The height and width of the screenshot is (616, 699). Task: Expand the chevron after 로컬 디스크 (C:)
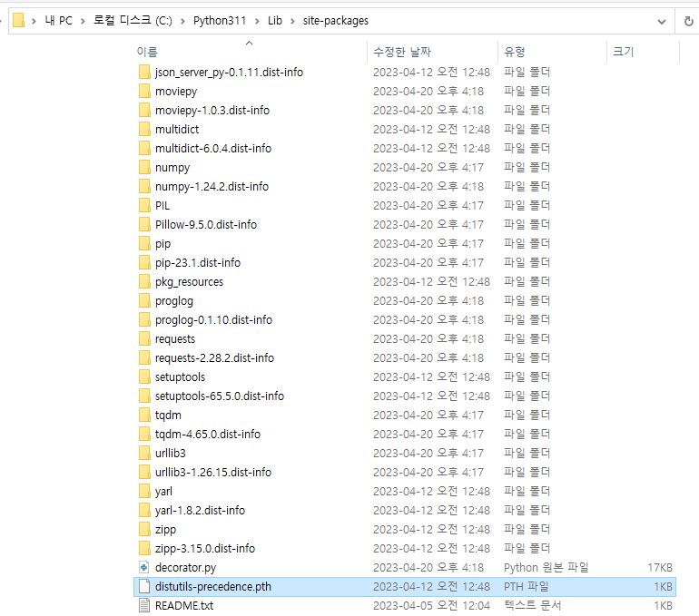click(x=182, y=22)
